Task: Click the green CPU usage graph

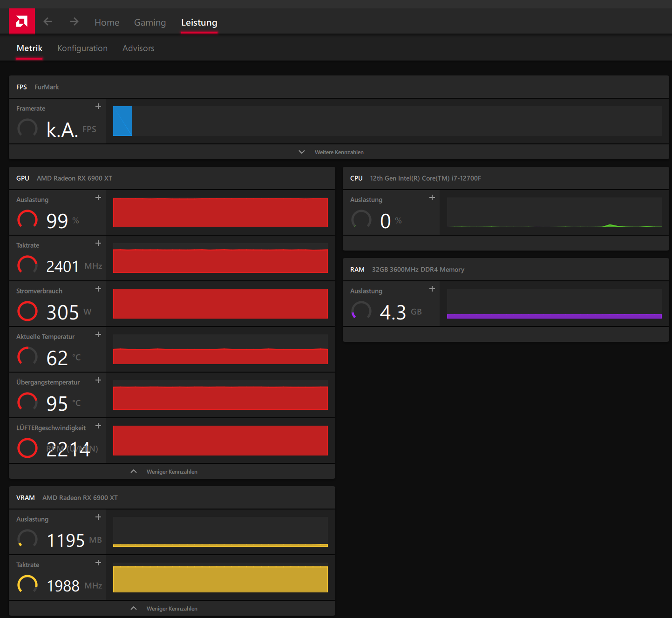Action: [554, 212]
